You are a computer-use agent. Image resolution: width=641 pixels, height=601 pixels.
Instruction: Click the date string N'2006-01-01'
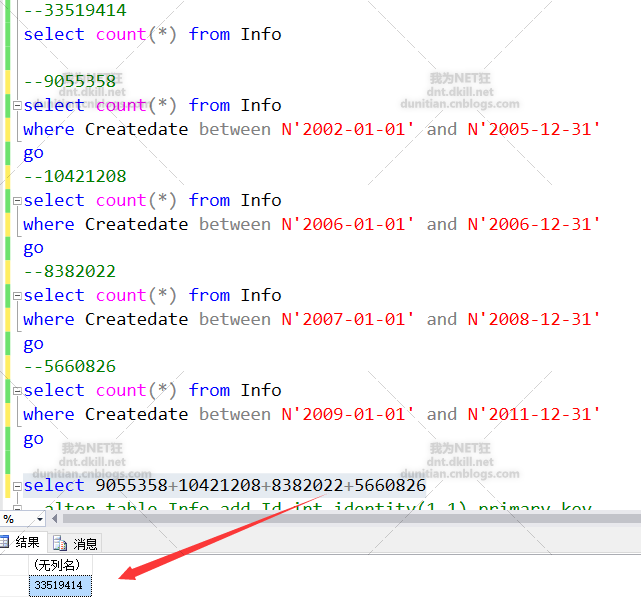point(348,224)
